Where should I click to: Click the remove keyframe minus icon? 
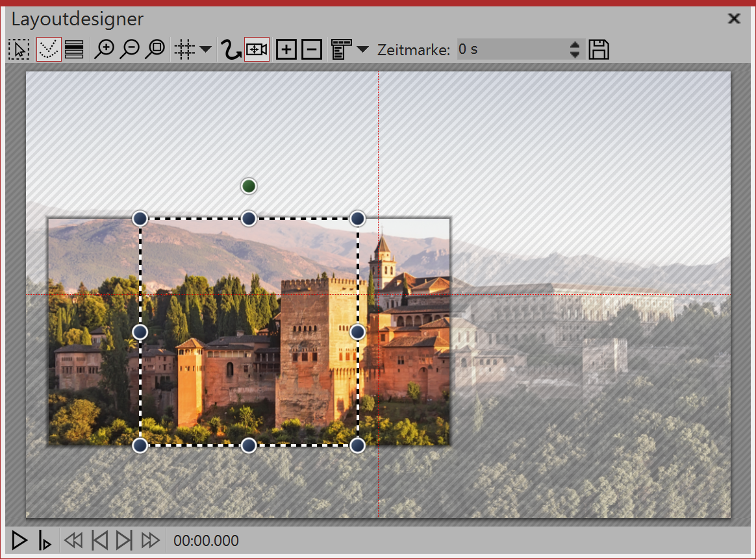[x=312, y=49]
